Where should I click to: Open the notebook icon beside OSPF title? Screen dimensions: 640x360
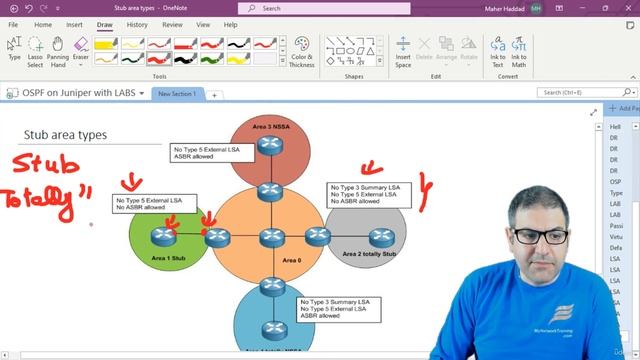[x=12, y=93]
